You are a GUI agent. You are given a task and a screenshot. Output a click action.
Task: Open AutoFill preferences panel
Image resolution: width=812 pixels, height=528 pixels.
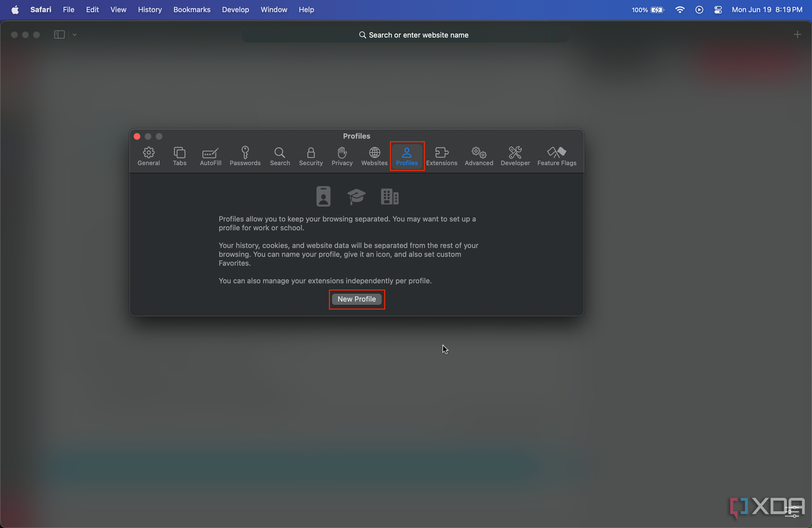click(x=211, y=156)
